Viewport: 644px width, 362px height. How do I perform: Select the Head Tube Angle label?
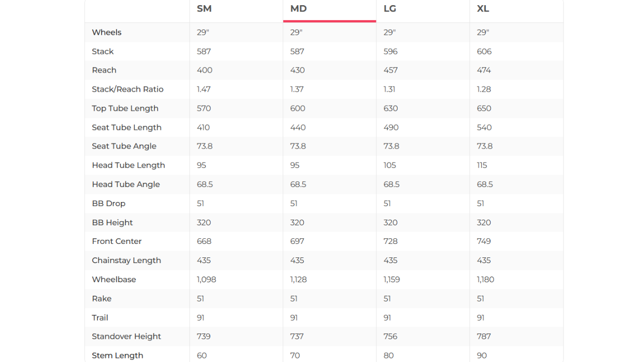pyautogui.click(x=126, y=184)
